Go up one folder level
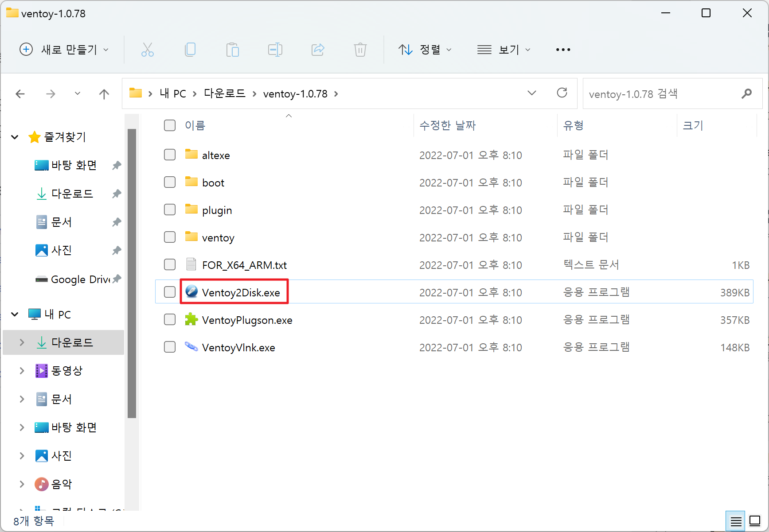 pos(104,94)
